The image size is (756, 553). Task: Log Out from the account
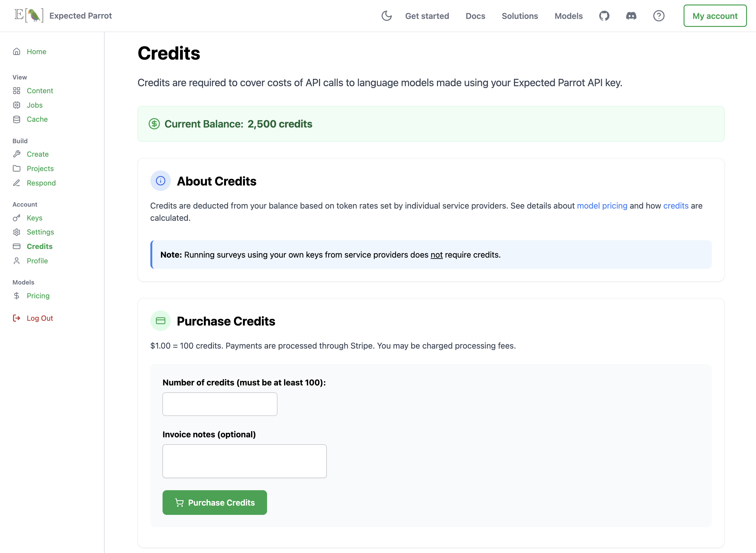(39, 318)
